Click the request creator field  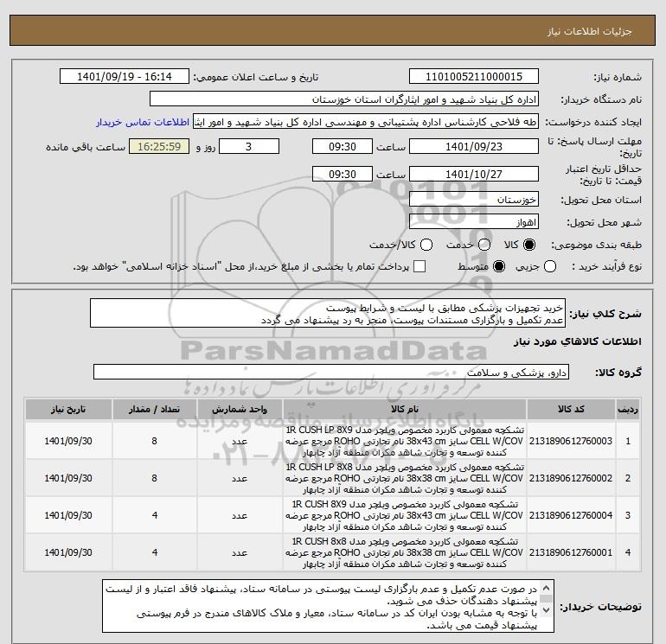point(366,122)
